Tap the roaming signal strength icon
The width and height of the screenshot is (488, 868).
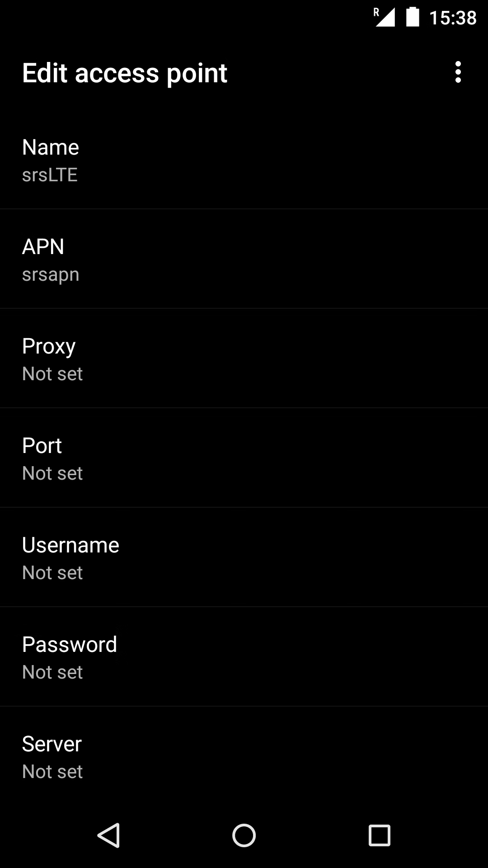(x=384, y=18)
